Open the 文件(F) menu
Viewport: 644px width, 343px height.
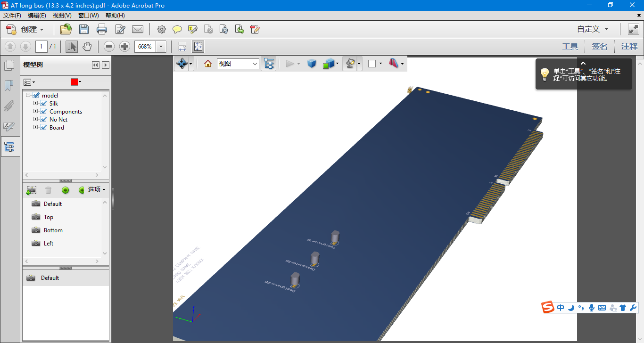12,16
